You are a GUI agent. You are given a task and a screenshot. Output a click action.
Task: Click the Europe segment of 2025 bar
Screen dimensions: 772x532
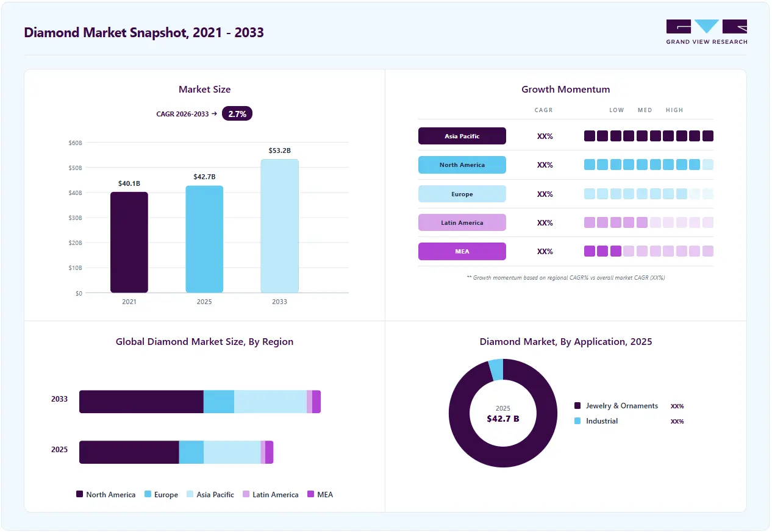coord(191,452)
